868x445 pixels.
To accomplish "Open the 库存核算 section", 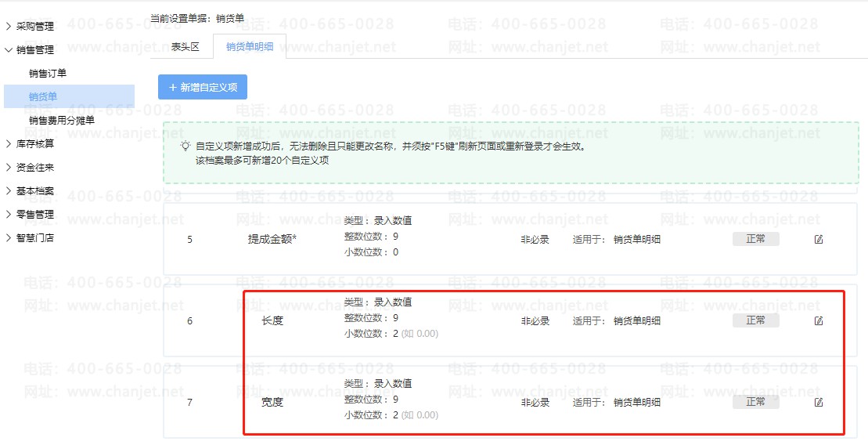I will click(x=35, y=144).
